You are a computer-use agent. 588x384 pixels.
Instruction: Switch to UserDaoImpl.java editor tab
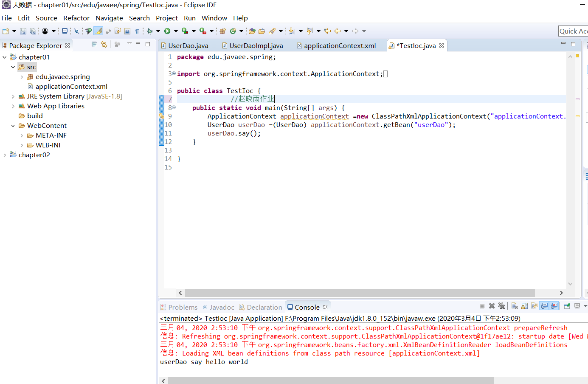[253, 45]
